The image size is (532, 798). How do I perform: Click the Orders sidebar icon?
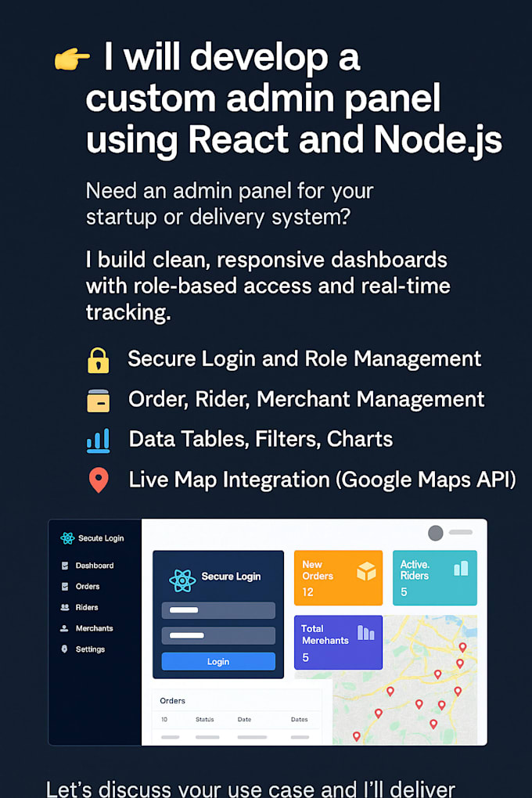[x=65, y=586]
